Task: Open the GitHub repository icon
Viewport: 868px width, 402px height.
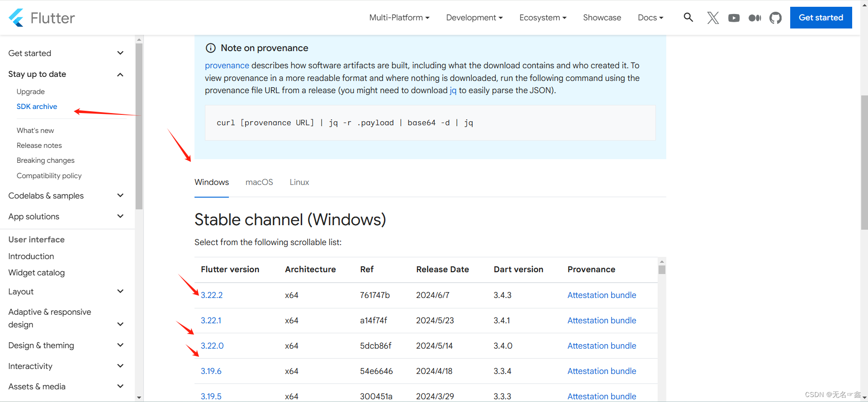Action: click(775, 18)
